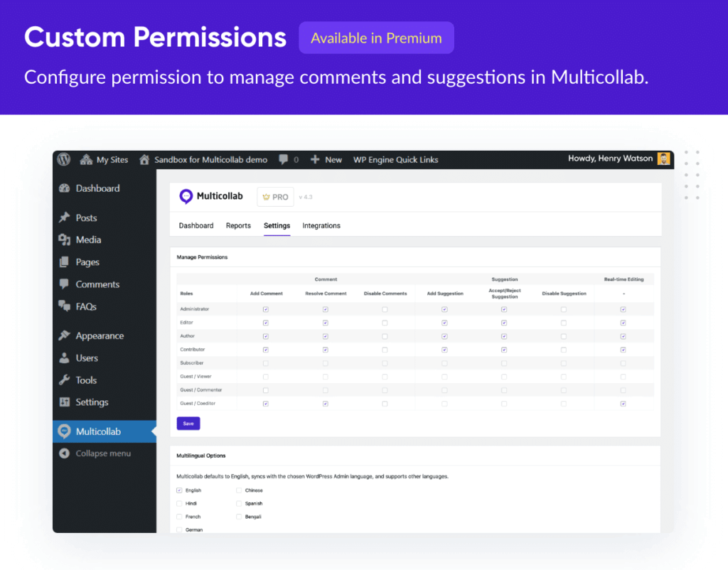Click Henry Watson's profile avatar
Viewport: 728px width, 570px height.
[663, 159]
